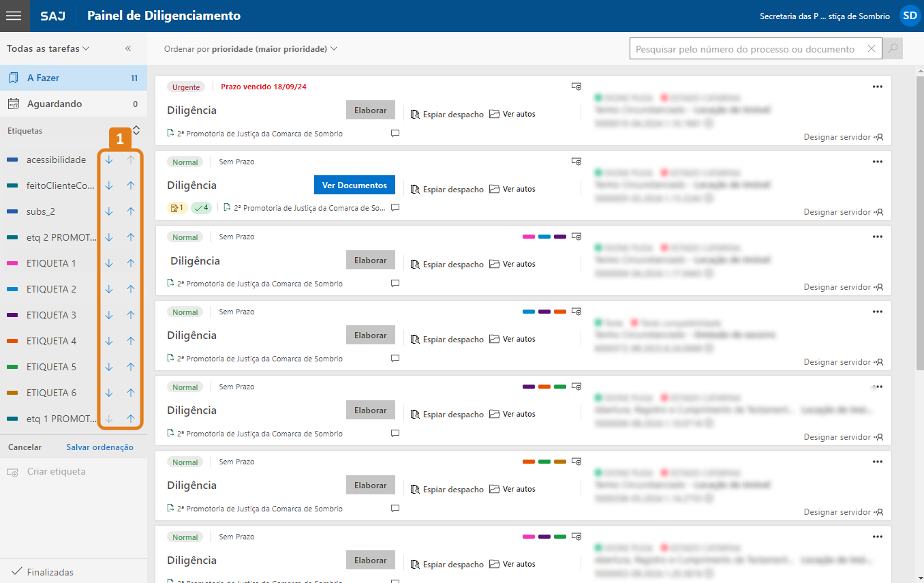The image size is (924, 583).
Task: Move ETIQUETA 3 label up
Action: (x=131, y=315)
